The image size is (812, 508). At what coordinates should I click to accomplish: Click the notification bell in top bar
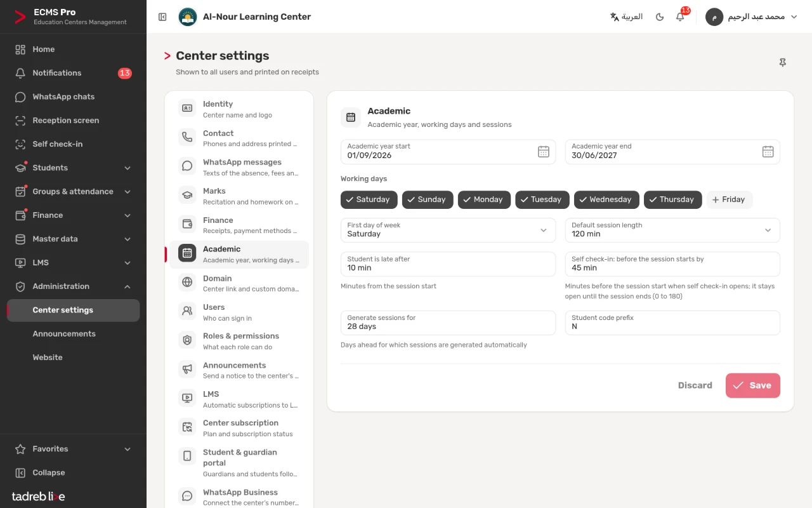tap(680, 17)
